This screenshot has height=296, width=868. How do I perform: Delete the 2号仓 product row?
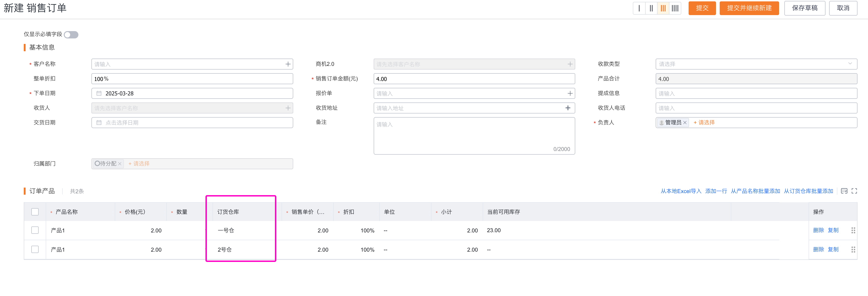[818, 250]
